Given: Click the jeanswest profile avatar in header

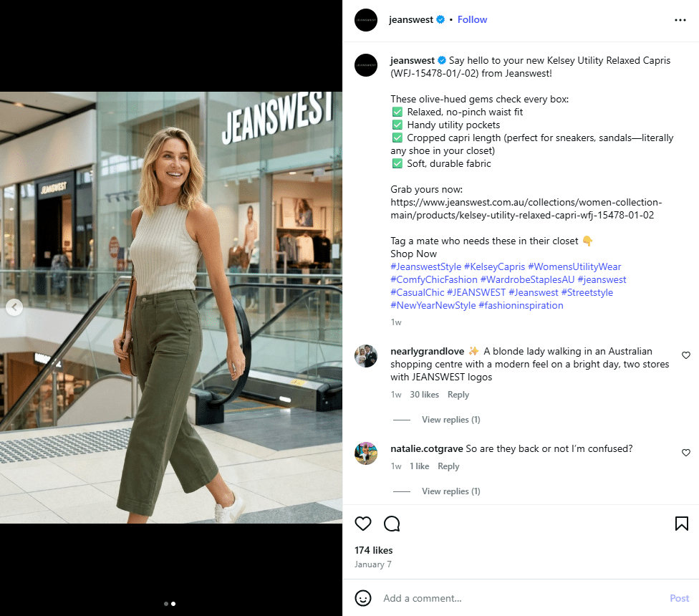Looking at the screenshot, I should tap(366, 20).
